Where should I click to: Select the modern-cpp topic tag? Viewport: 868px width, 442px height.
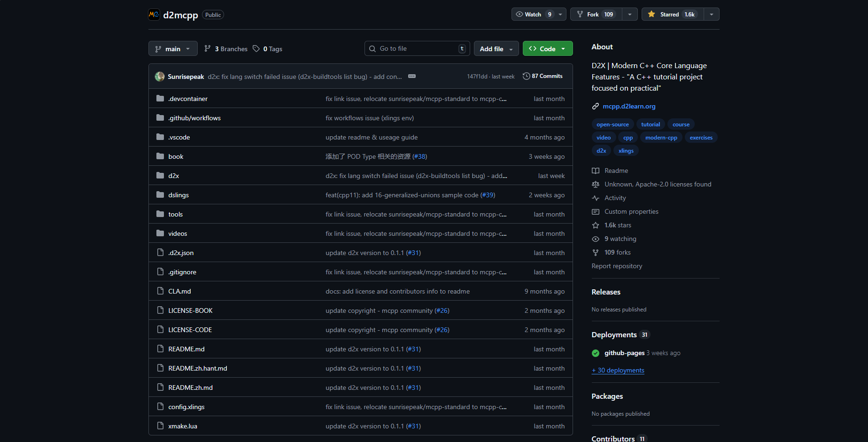(661, 138)
